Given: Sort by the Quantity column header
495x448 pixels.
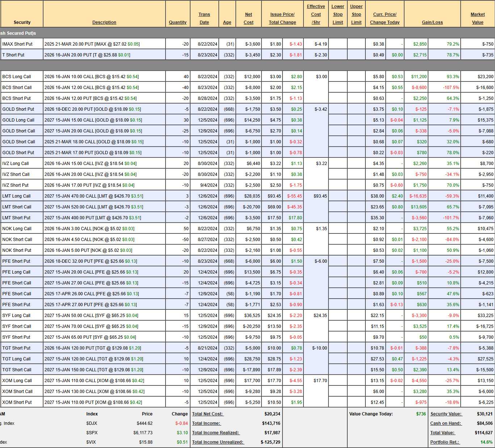Looking at the screenshot, I should click(177, 22).
